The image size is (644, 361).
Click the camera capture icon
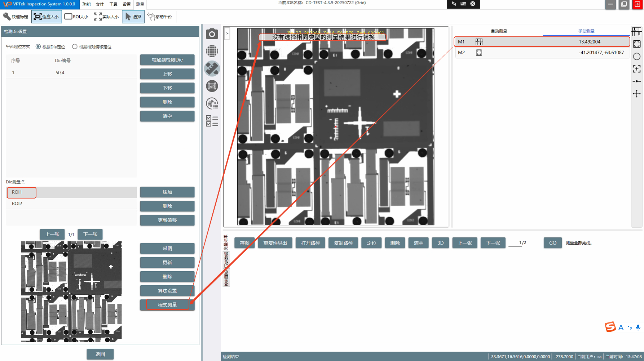tap(212, 34)
